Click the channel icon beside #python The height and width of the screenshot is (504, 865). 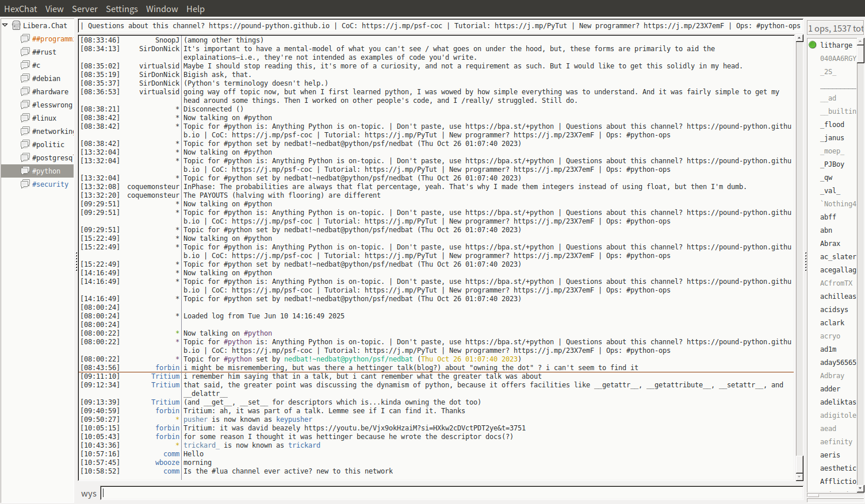click(25, 171)
